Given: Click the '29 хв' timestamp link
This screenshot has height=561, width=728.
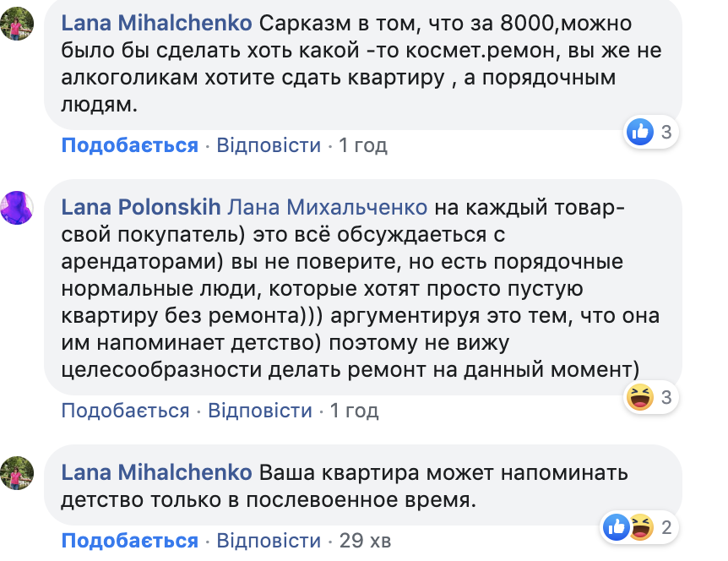Looking at the screenshot, I should 365,541.
